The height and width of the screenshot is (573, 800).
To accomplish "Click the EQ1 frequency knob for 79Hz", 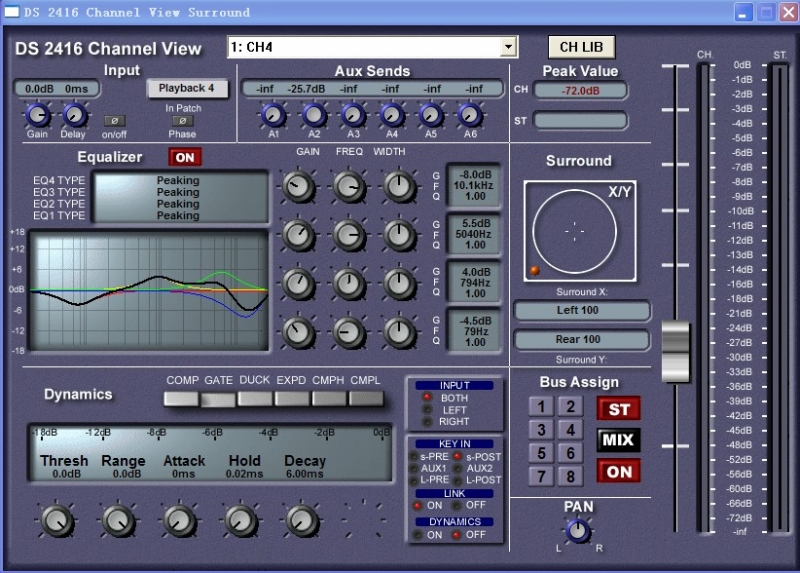I will point(349,333).
